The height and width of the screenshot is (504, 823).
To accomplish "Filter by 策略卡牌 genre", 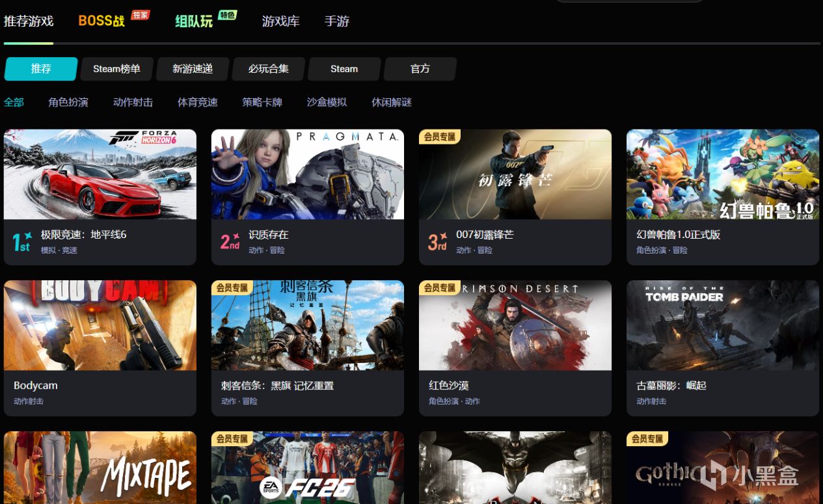I will click(x=262, y=102).
